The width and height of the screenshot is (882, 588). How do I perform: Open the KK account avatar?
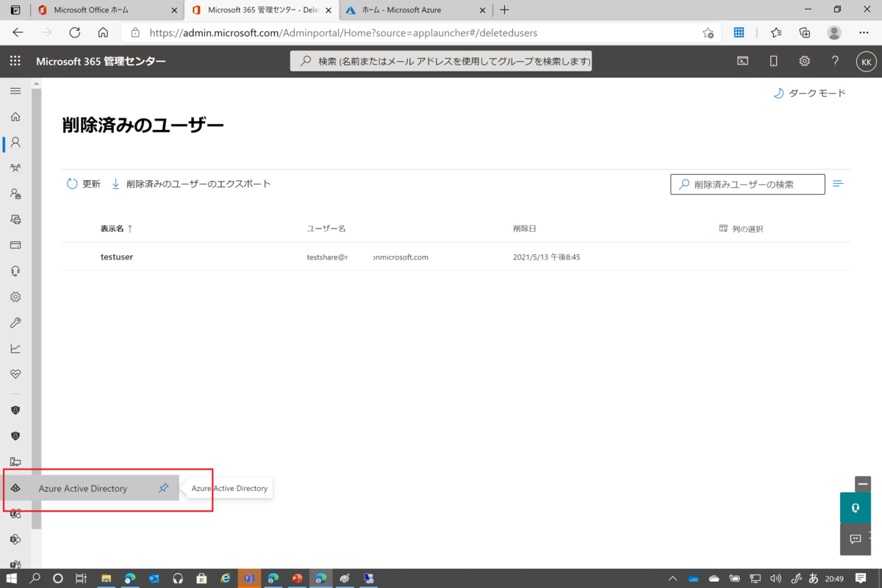[x=866, y=62]
